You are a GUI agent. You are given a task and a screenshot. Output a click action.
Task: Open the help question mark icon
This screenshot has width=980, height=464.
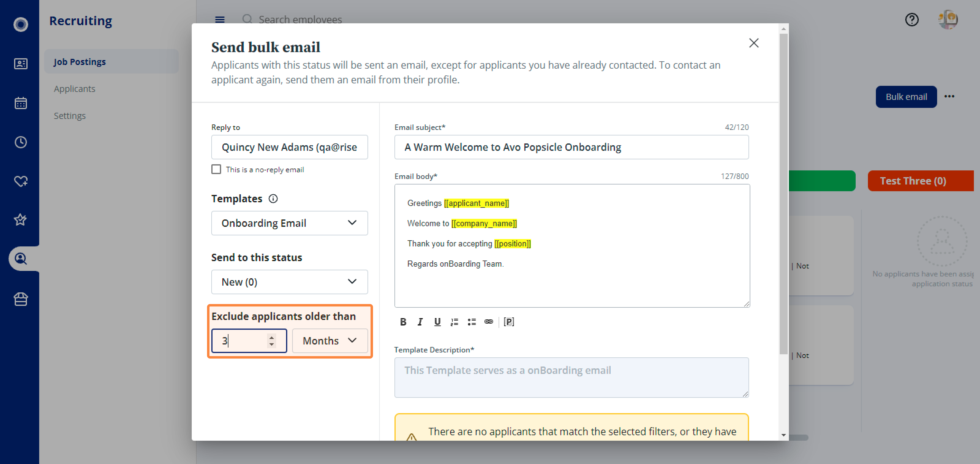coord(911,19)
